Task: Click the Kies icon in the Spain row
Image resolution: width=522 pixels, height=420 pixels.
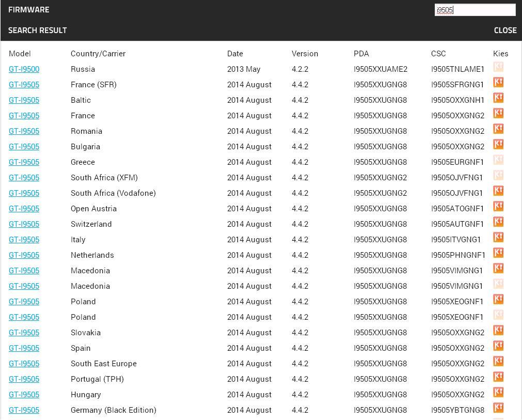Action: tap(498, 346)
